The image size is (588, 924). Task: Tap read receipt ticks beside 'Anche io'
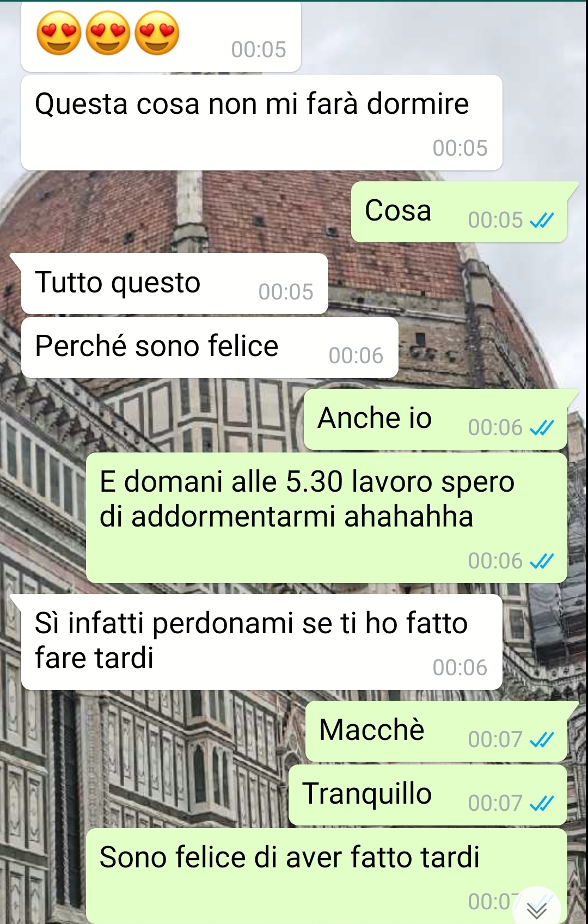coord(542,428)
